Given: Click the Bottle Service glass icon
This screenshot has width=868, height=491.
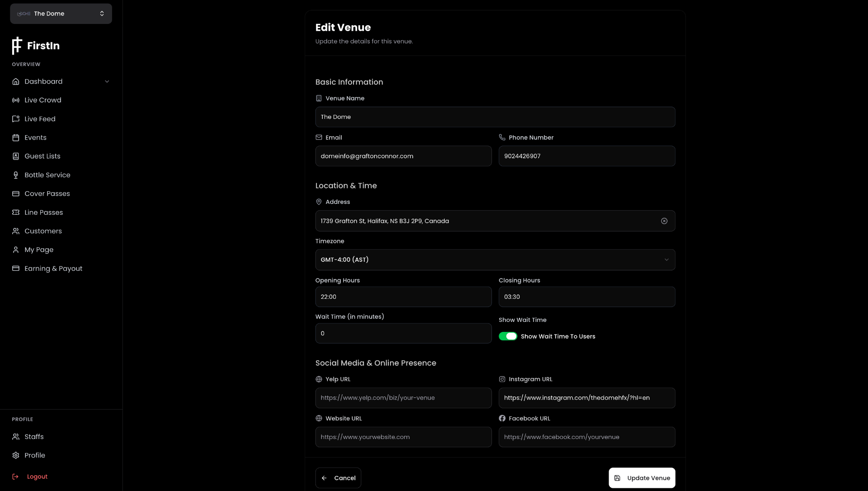Looking at the screenshot, I should coord(16,175).
